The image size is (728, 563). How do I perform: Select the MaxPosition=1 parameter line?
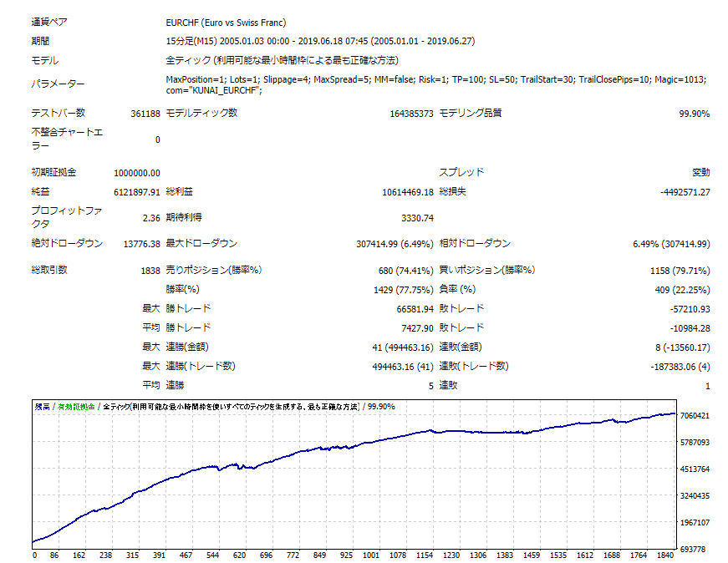tap(436, 79)
